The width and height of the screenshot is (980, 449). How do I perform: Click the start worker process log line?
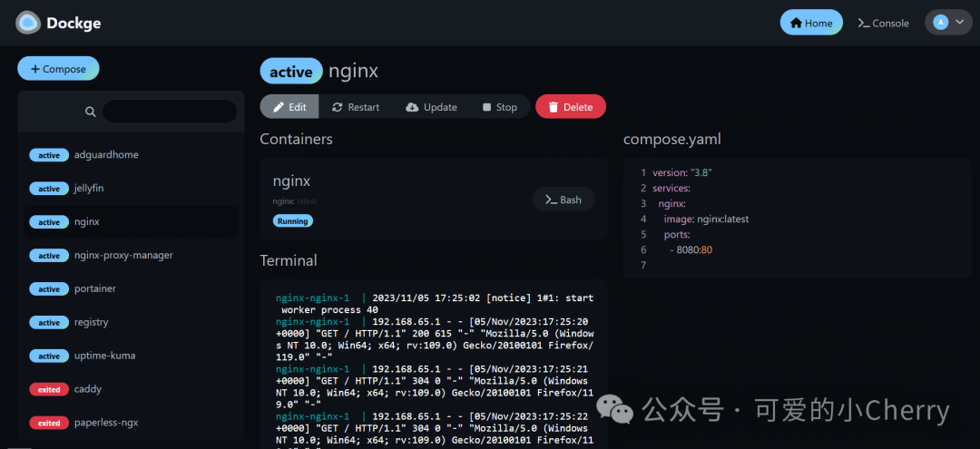435,304
